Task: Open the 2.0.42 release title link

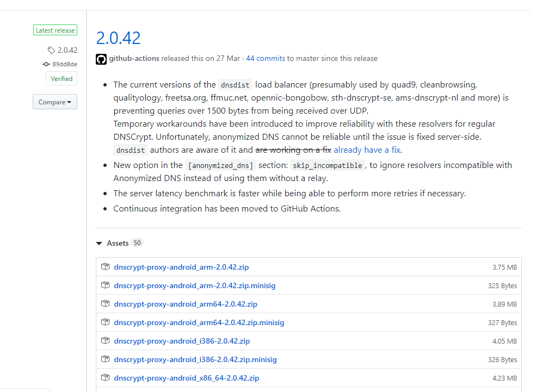Action: (x=118, y=38)
